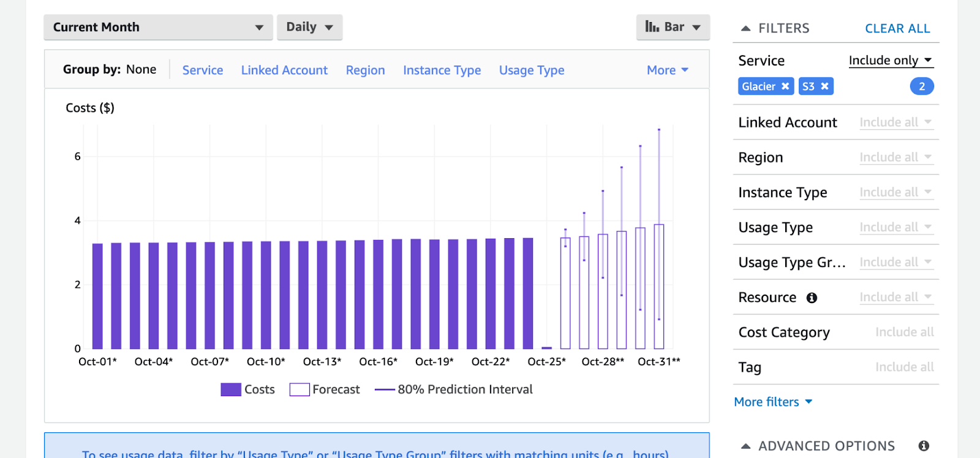This screenshot has width=980, height=458.
Task: Click CLEAR ALL filters link
Action: pyautogui.click(x=897, y=28)
